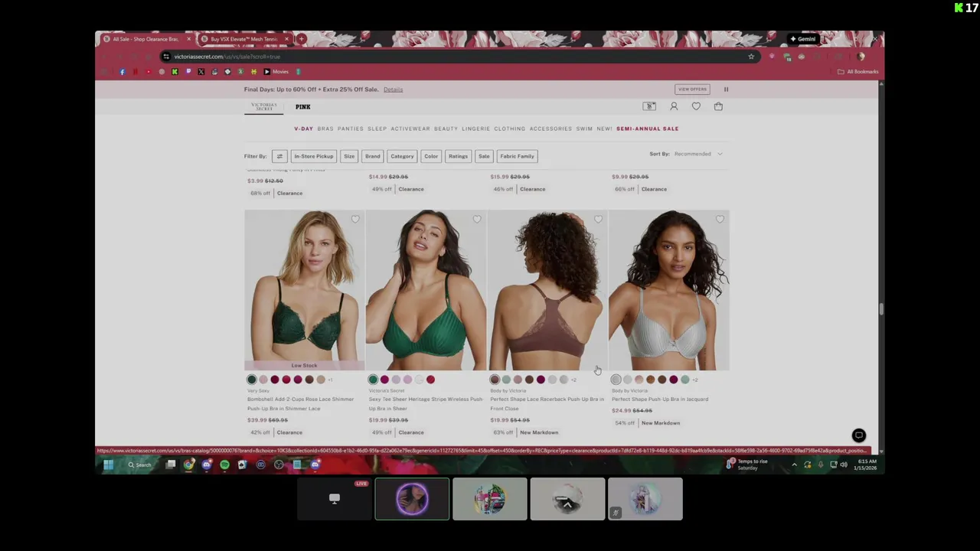
Task: Open the All Bookmarks folder
Action: (858, 72)
